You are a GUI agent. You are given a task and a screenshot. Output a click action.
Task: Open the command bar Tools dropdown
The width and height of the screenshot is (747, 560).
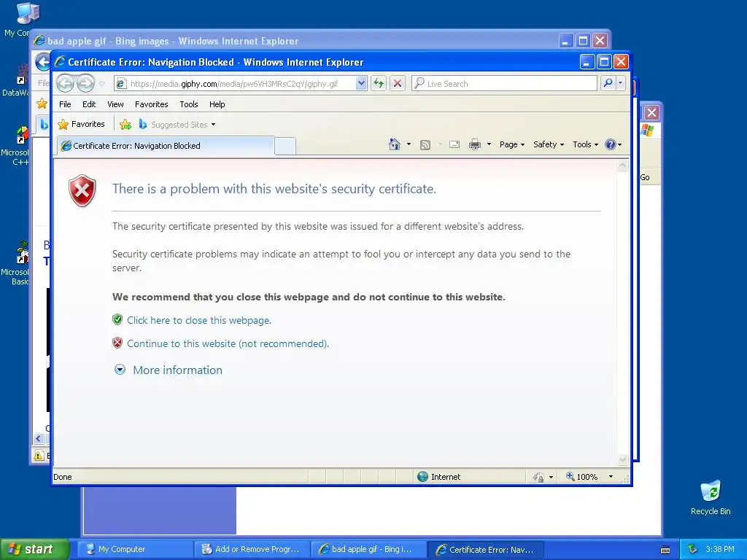[585, 144]
